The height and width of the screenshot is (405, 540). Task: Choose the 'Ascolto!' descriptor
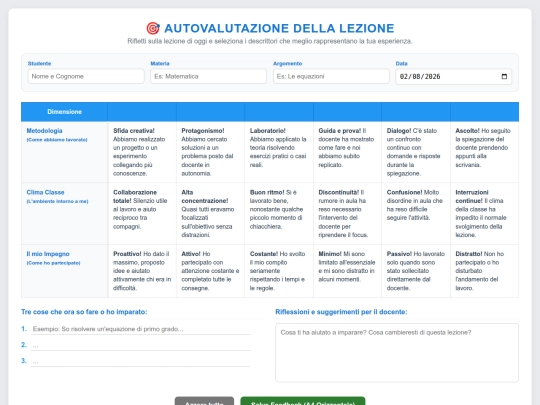tap(484, 152)
